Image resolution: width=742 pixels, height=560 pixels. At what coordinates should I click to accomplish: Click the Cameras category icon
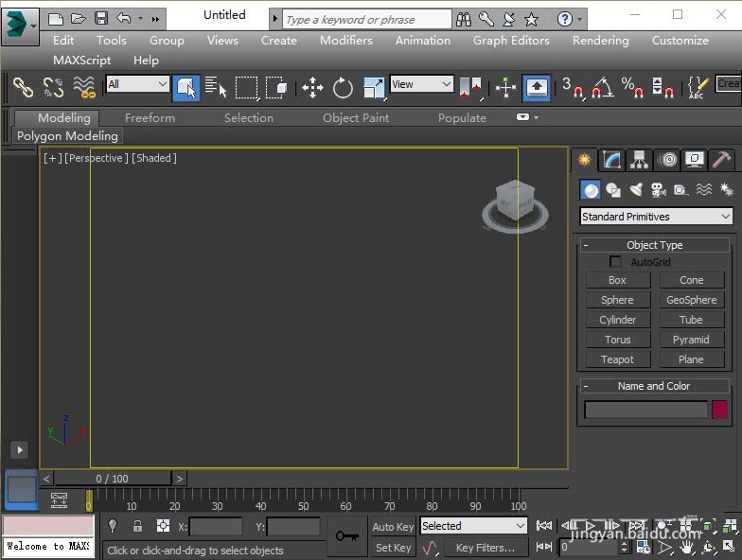659,190
